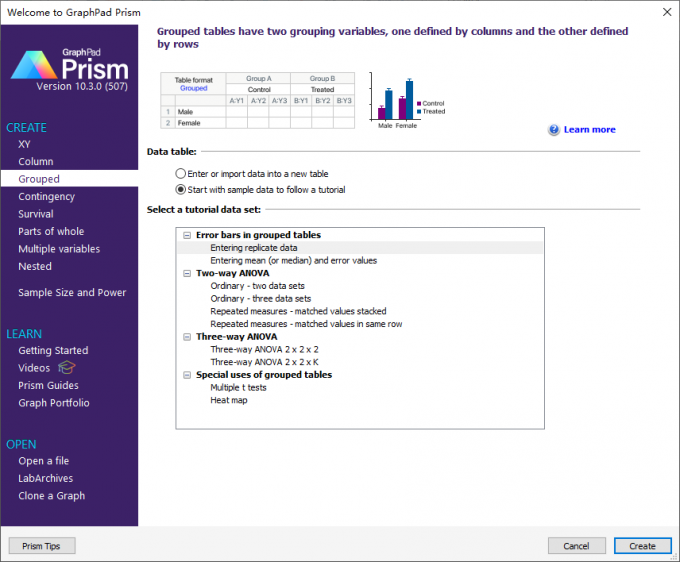Click the Cancel button

coord(576,546)
